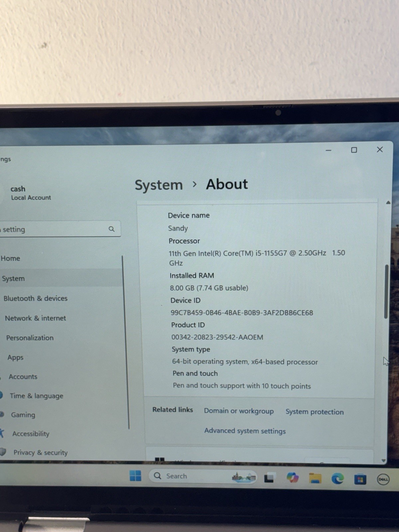Screen dimensions: 399x532
Task: Click the About page heading
Action: coord(227,184)
